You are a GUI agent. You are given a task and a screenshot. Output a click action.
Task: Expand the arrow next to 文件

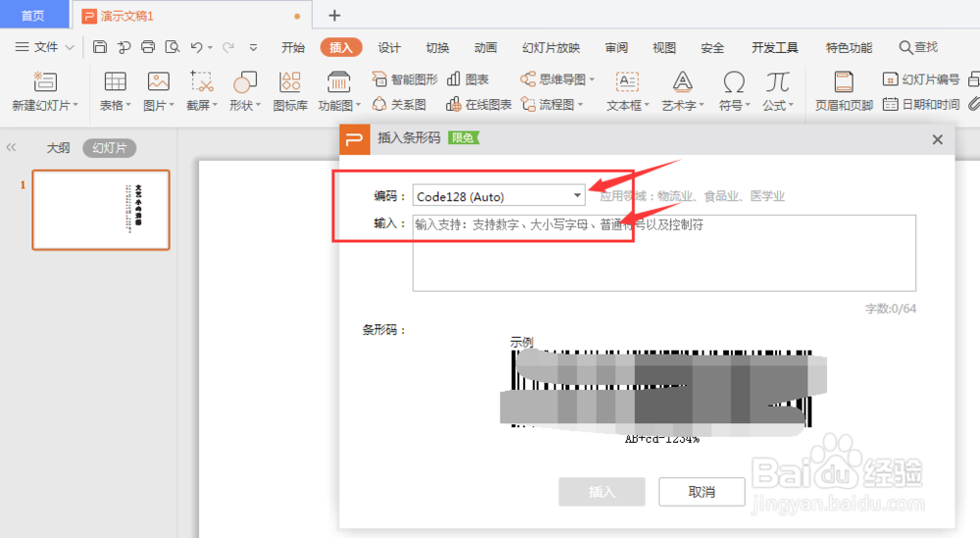click(70, 47)
